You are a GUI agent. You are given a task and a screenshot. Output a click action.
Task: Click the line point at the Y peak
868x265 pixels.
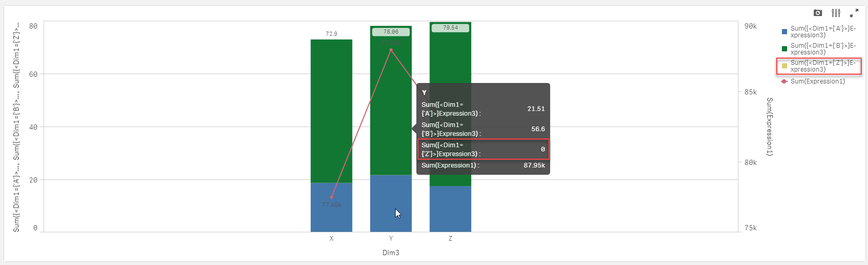391,50
